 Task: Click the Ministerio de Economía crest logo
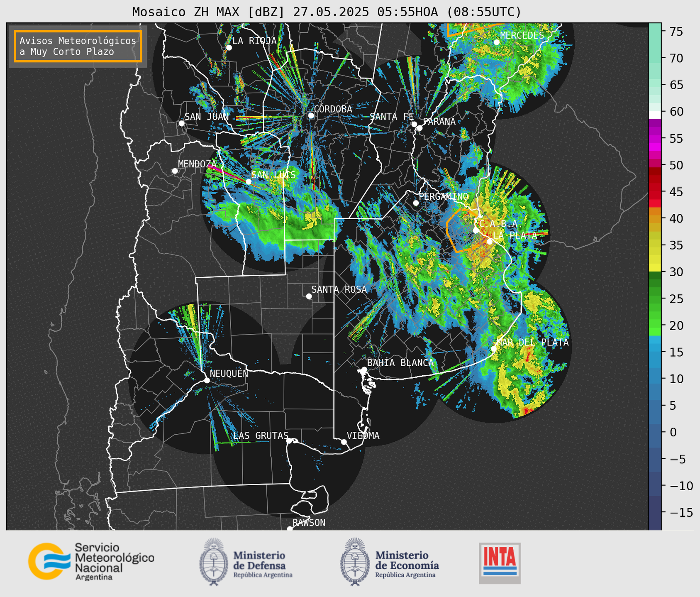pyautogui.click(x=354, y=562)
